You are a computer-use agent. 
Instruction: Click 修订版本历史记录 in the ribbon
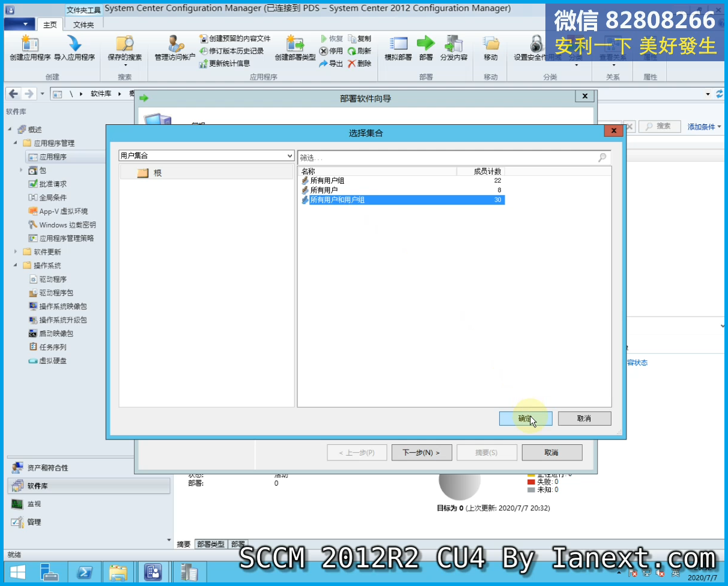[x=232, y=51]
